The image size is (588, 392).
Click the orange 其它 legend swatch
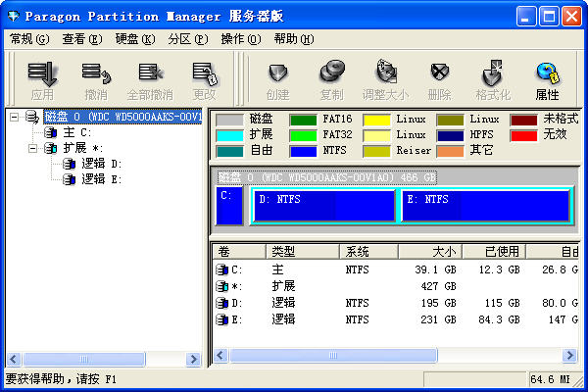coord(450,152)
